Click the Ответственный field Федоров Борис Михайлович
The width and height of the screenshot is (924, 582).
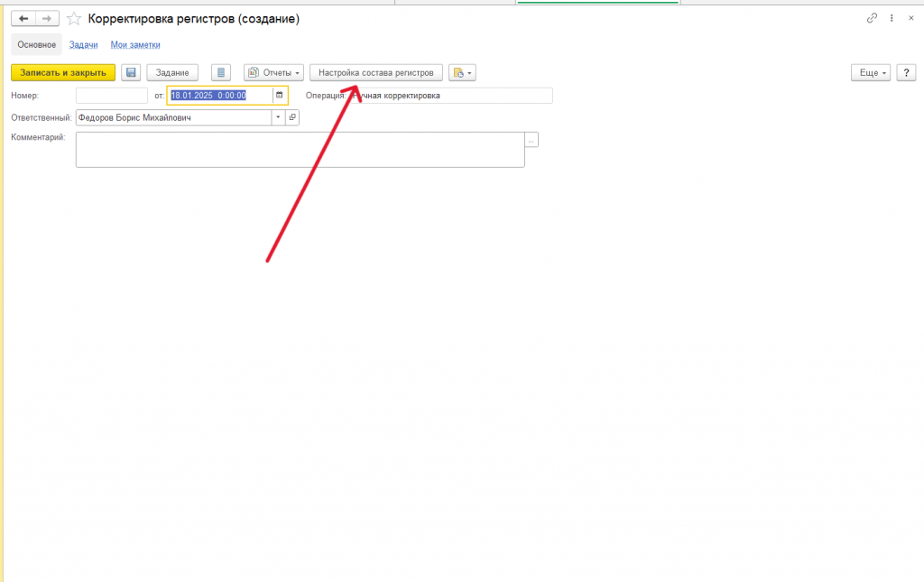click(174, 117)
